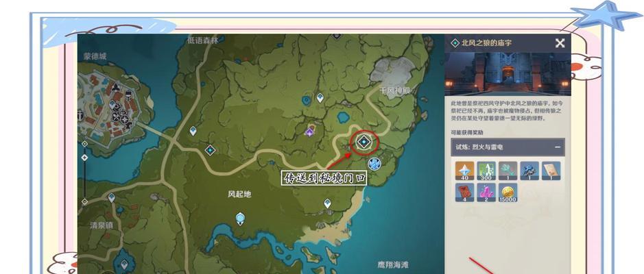Click the Statue of the Seven in 风起地
This screenshot has width=644, height=274.
240,219
